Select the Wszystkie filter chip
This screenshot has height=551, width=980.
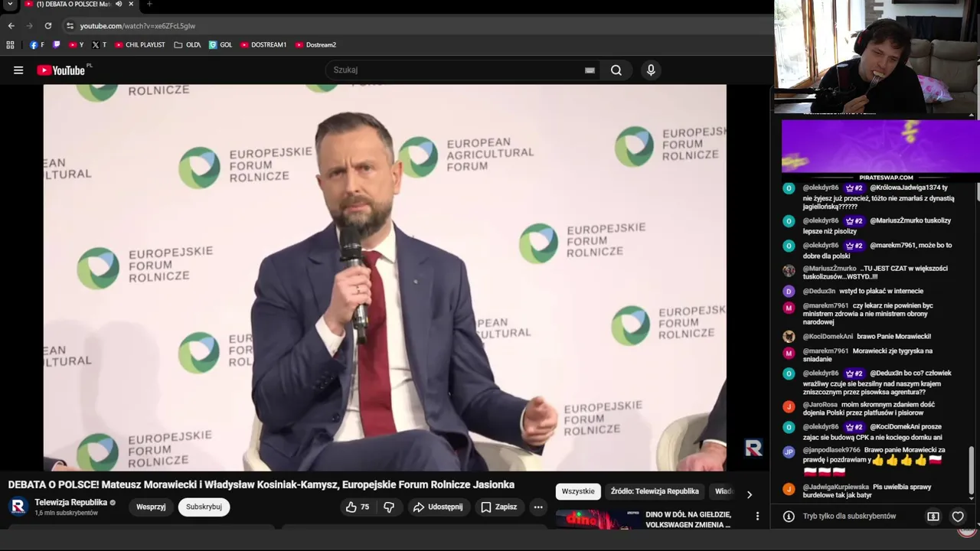[578, 491]
